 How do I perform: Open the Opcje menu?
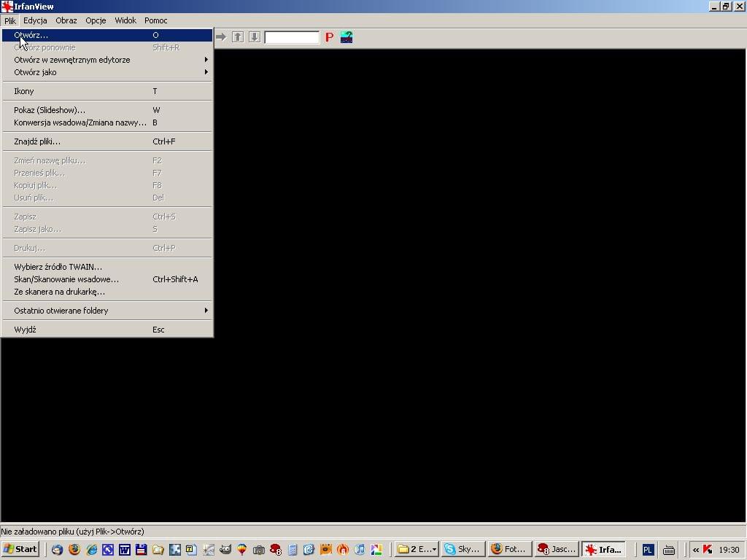[x=96, y=20]
